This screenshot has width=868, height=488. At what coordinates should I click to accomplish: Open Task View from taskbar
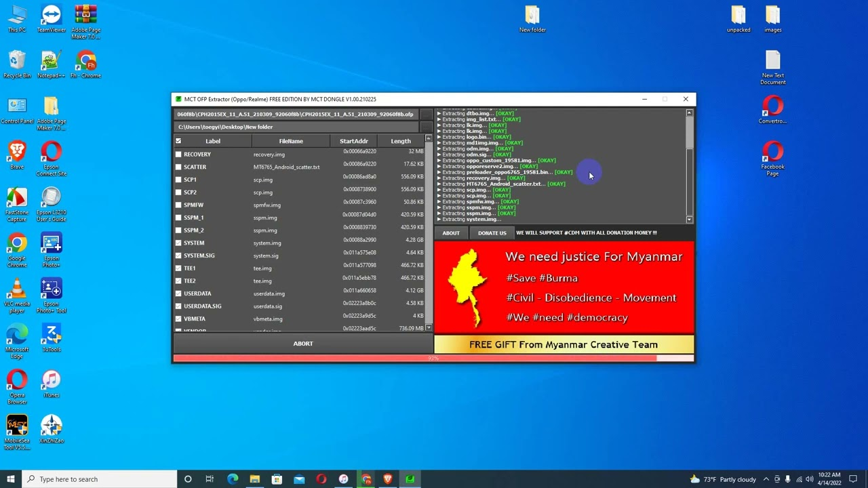click(x=210, y=479)
